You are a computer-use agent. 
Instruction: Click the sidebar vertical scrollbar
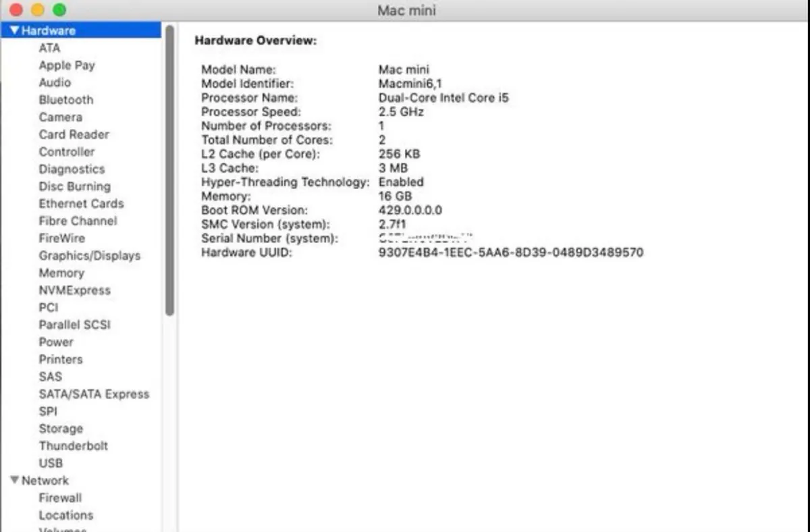point(169,170)
